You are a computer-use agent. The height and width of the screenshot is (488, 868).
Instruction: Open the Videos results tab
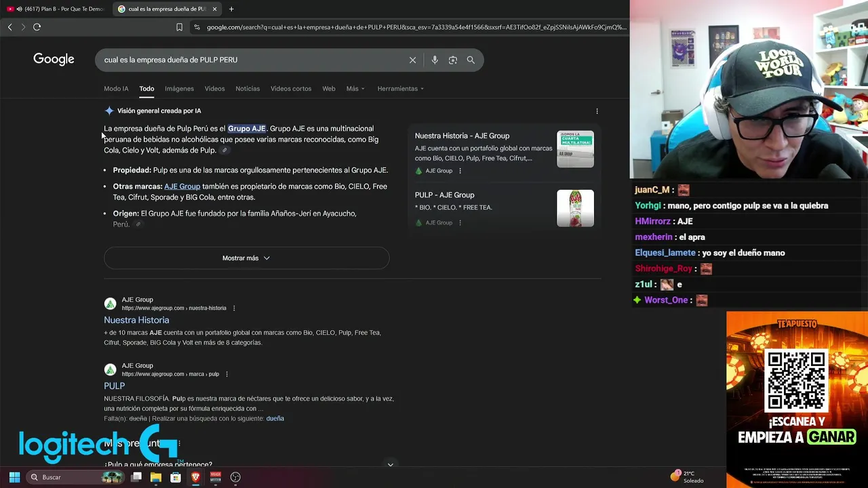214,89
